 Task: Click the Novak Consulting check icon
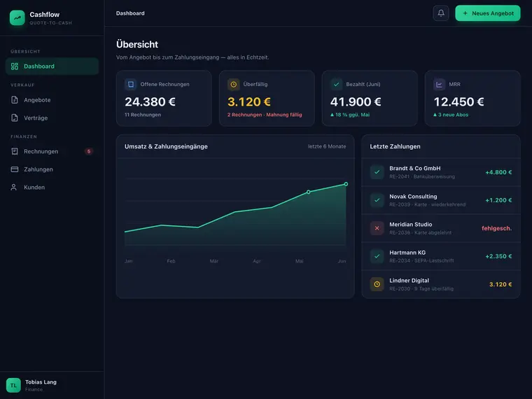pos(377,200)
